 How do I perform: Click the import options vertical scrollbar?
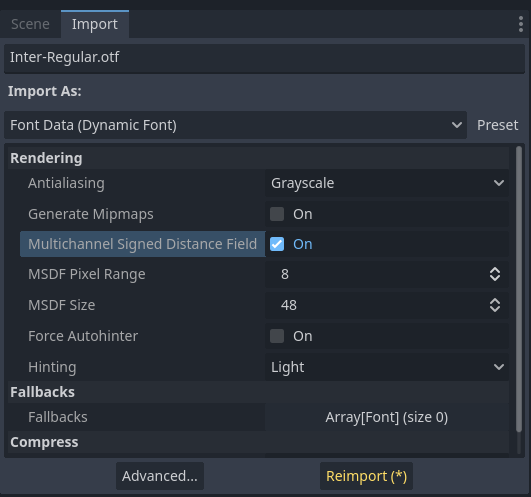[519, 289]
